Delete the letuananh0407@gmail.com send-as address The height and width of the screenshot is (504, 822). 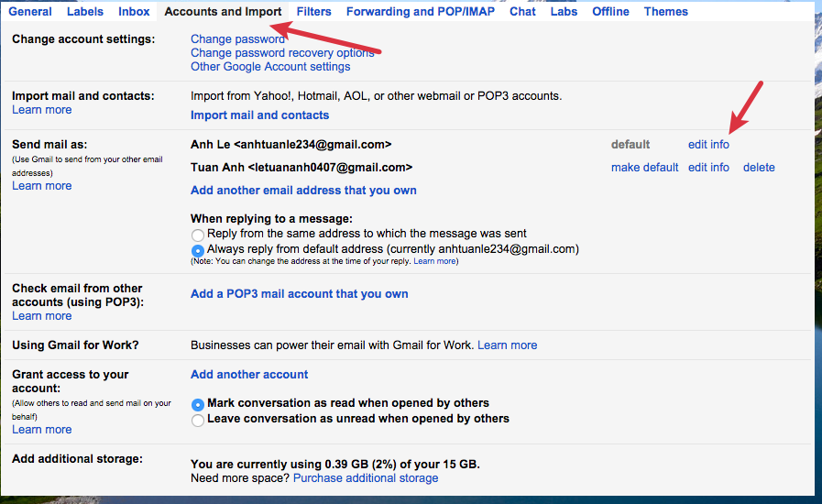pyautogui.click(x=759, y=168)
